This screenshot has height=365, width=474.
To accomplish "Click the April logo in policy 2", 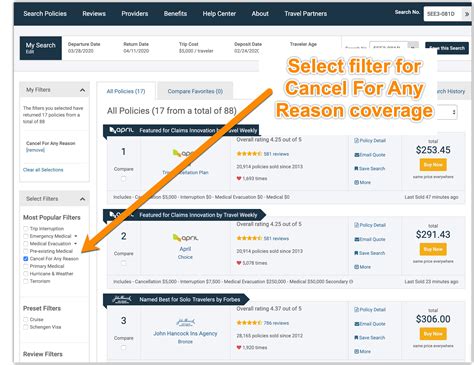I will click(x=185, y=238).
